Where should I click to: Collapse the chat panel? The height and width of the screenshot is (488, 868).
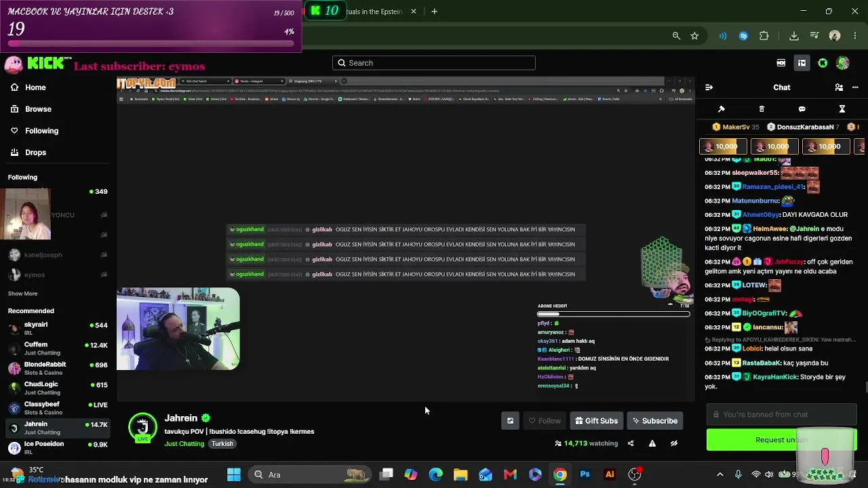(709, 87)
